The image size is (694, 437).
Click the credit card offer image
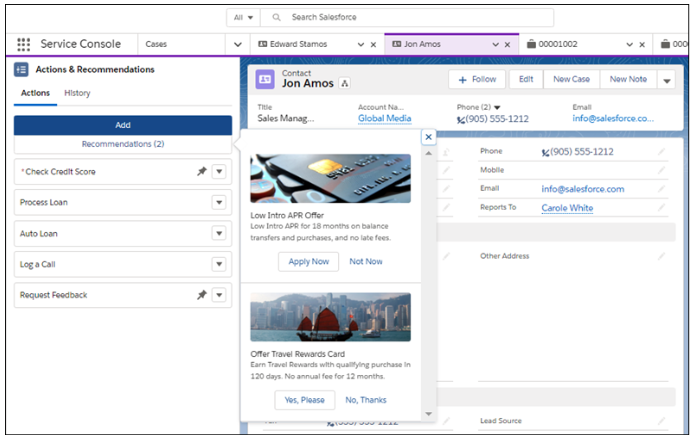point(331,178)
